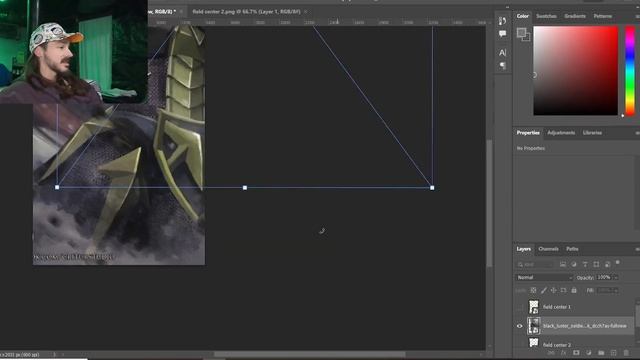Open the field center 2.png document tab
The image size is (640, 360).
point(246,12)
